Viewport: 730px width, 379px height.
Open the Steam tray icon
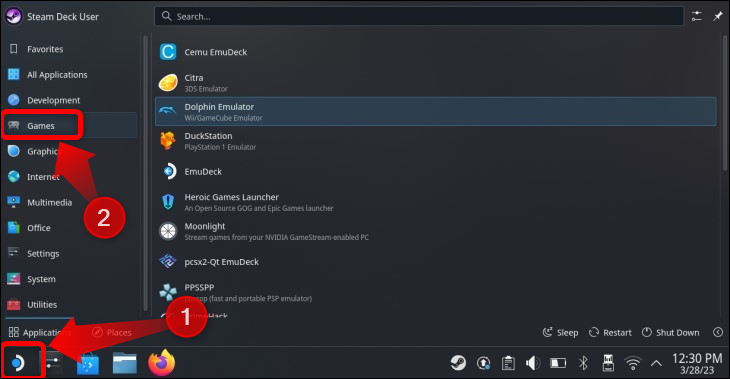(x=458, y=362)
